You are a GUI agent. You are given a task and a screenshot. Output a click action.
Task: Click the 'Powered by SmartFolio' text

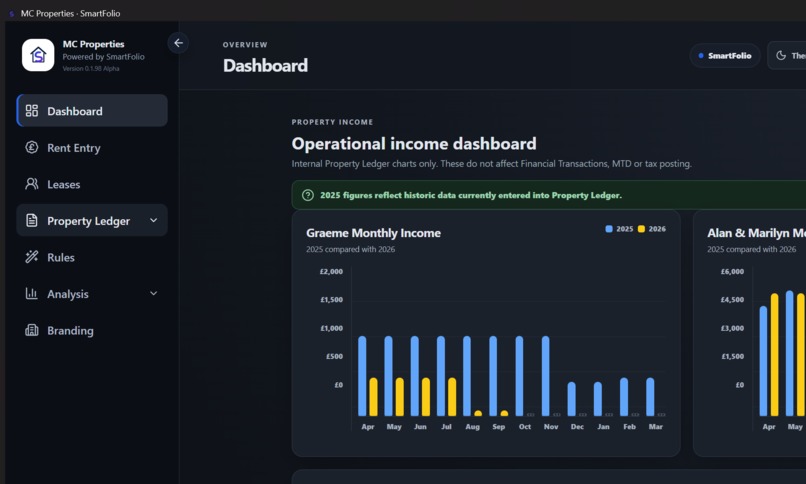pos(103,57)
